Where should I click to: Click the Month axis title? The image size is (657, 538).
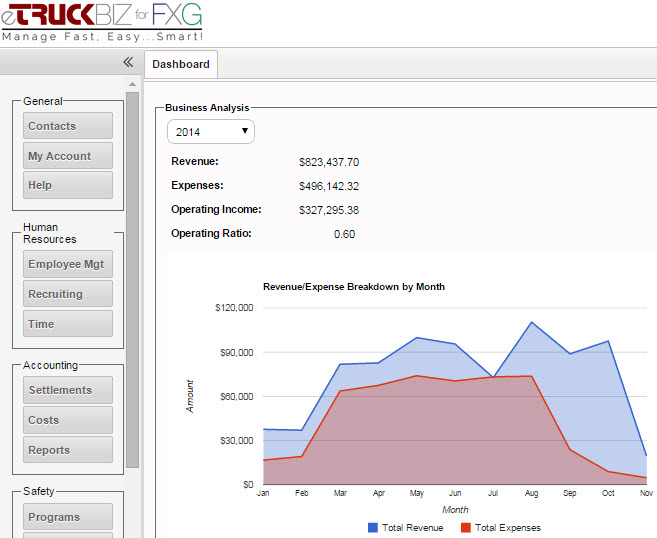455,510
